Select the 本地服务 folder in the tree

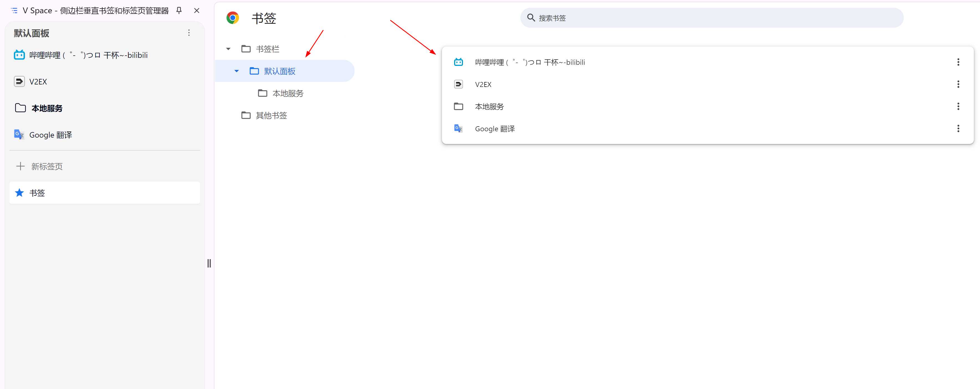click(288, 93)
